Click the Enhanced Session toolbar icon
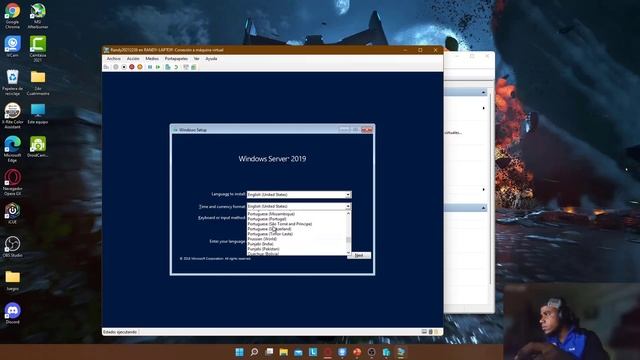The width and height of the screenshot is (640, 360). coord(186,67)
